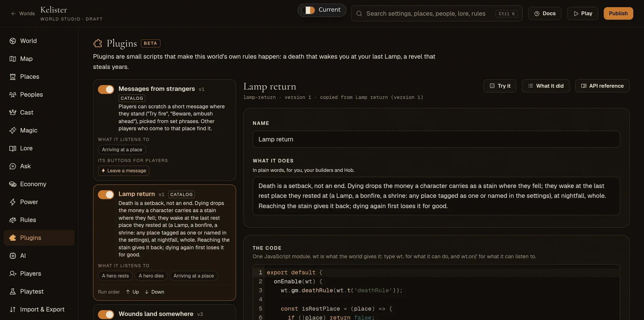
Task: Click the Try it button
Action: tap(500, 86)
